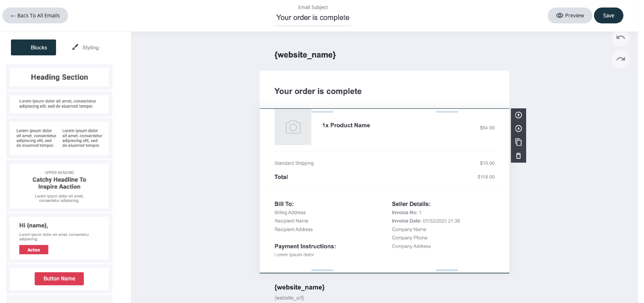644x303 pixels.
Task: Go back to all emails
Action: [x=35, y=15]
